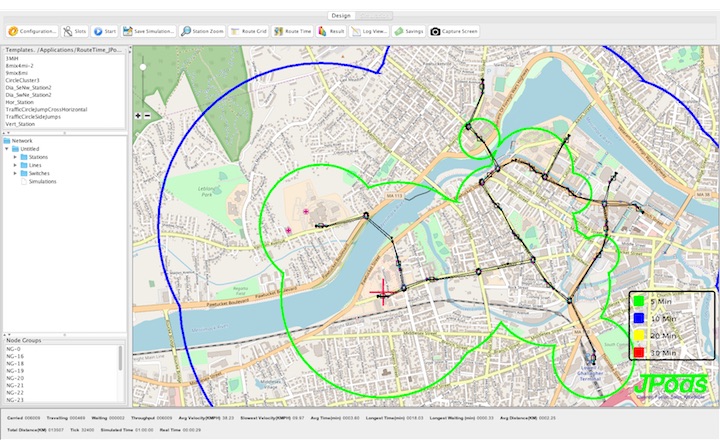Image resolution: width=720 pixels, height=440 pixels.
Task: Open Station Zoom tool
Action: [x=203, y=31]
